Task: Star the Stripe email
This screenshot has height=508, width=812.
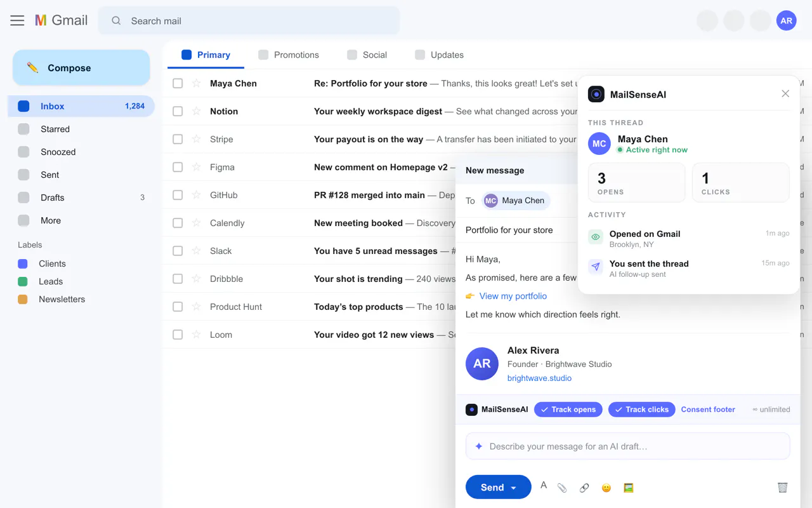Action: pos(196,139)
